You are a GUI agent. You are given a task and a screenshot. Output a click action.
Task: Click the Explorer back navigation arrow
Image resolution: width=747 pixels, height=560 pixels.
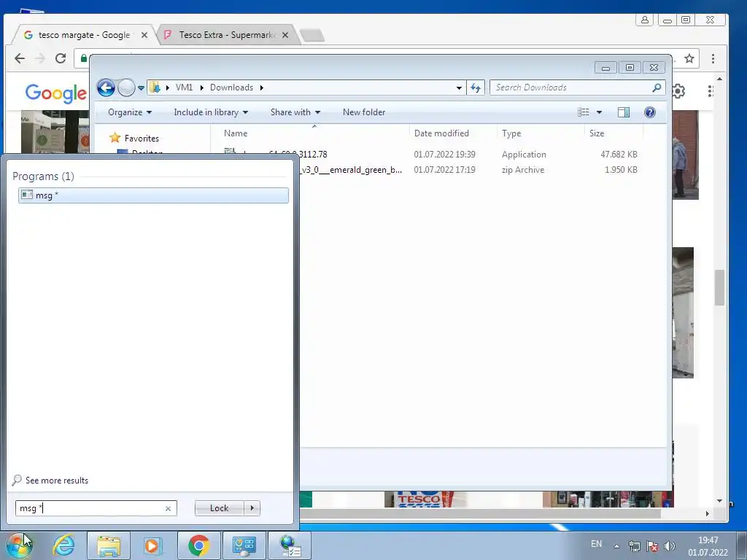106,87
